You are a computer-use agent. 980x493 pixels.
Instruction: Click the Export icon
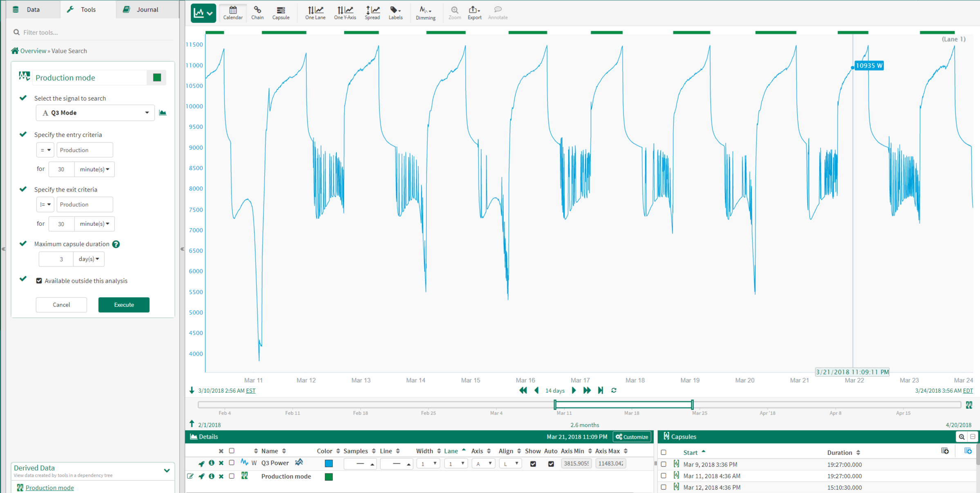(474, 12)
